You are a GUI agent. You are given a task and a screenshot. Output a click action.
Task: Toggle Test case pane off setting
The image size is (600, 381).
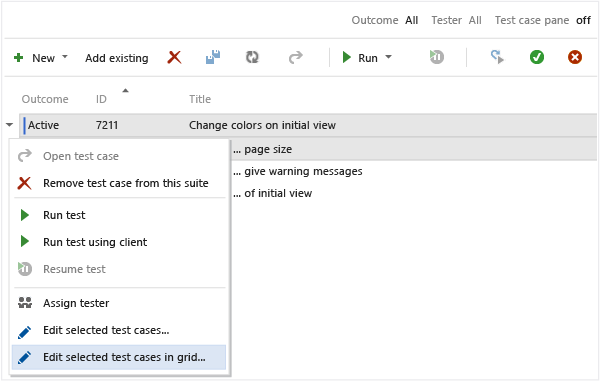click(x=584, y=20)
